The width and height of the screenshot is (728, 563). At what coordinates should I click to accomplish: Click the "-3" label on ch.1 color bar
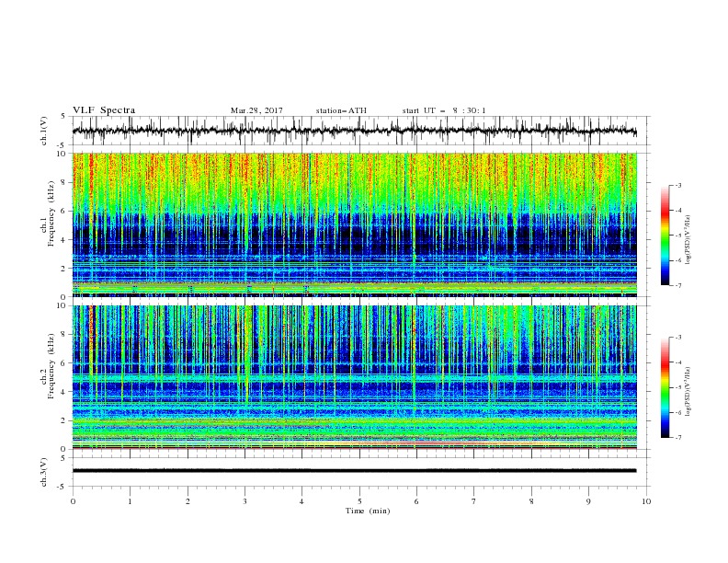[677, 185]
